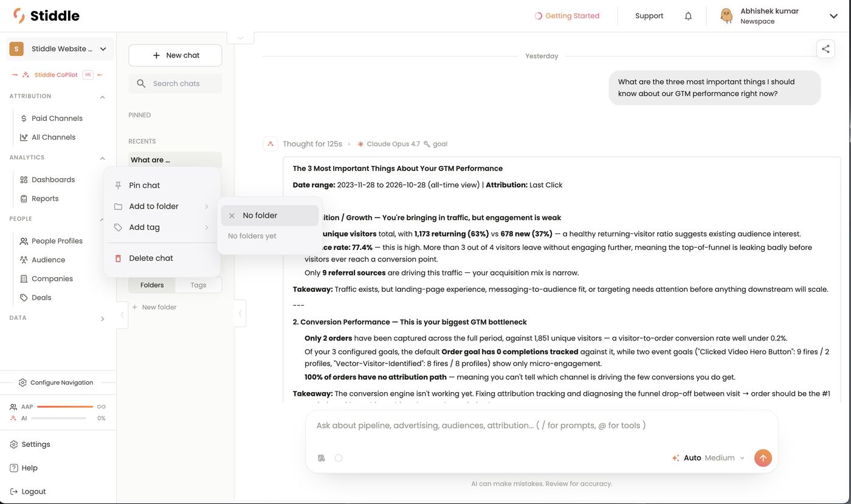Click the Logout icon
851x504 pixels.
click(x=14, y=492)
